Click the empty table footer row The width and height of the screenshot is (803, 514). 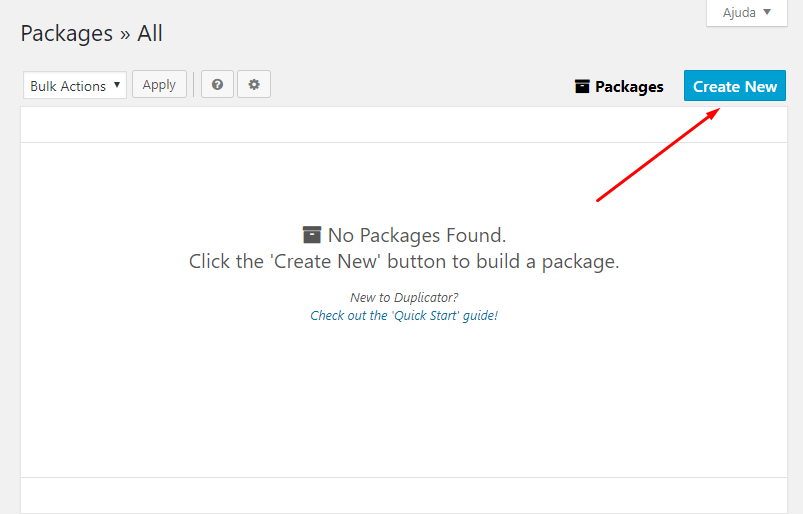404,495
